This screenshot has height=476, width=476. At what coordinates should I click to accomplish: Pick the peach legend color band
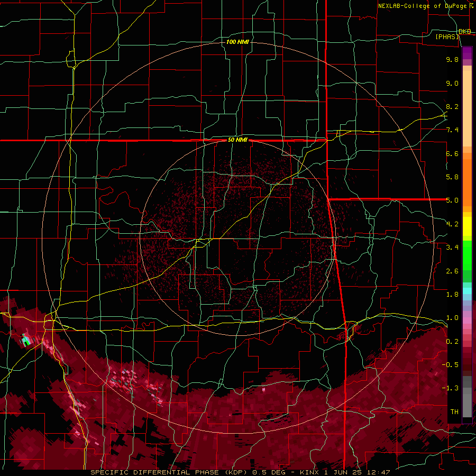(x=467, y=108)
